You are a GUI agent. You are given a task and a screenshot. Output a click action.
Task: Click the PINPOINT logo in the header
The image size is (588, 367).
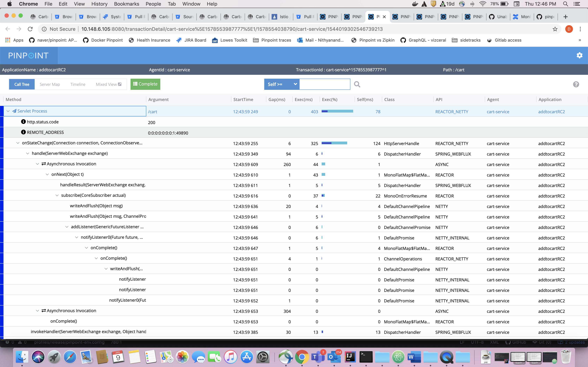pos(28,55)
